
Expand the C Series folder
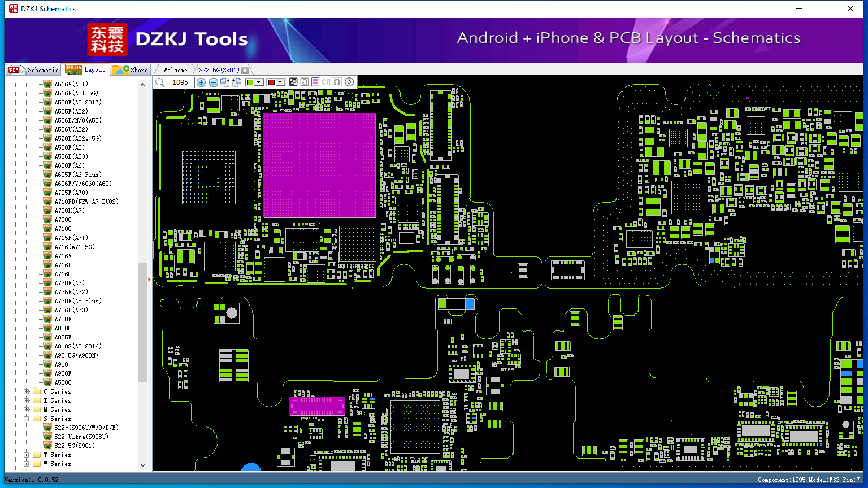pyautogui.click(x=27, y=391)
